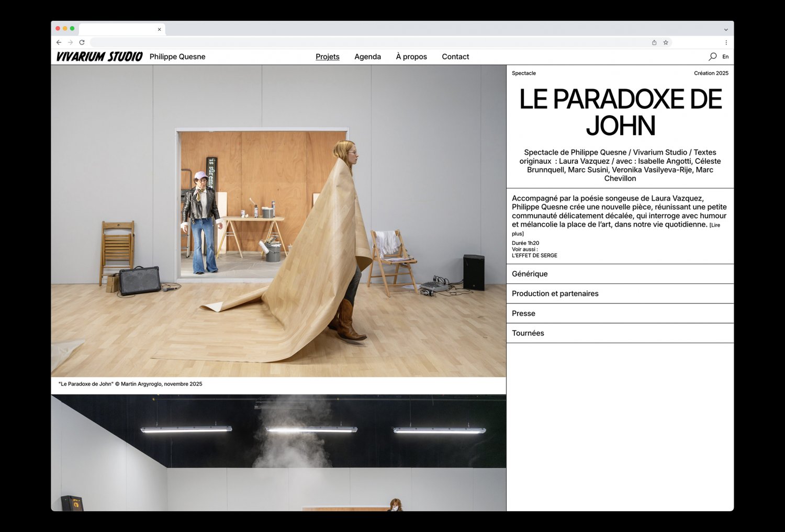The height and width of the screenshot is (532, 785).
Task: Click the Création 2025 label
Action: [711, 73]
